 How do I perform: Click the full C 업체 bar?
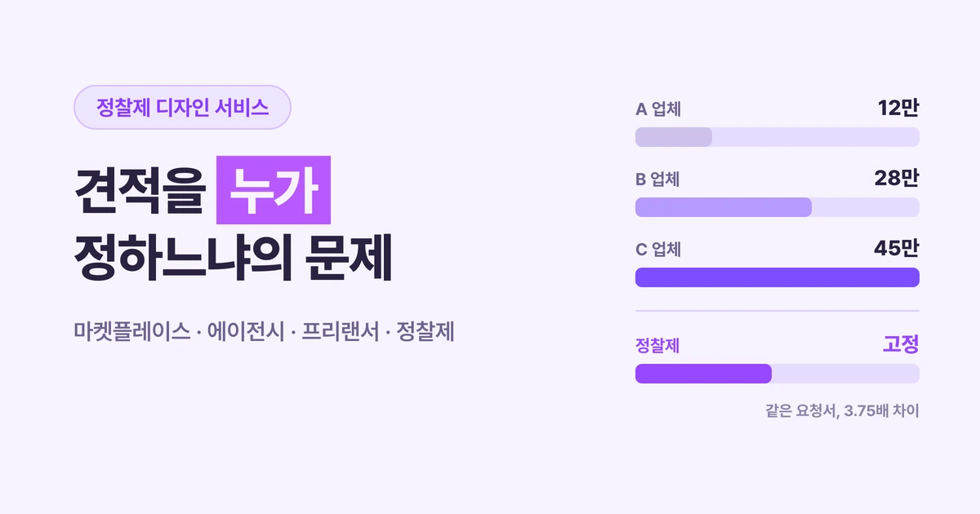pos(777,277)
